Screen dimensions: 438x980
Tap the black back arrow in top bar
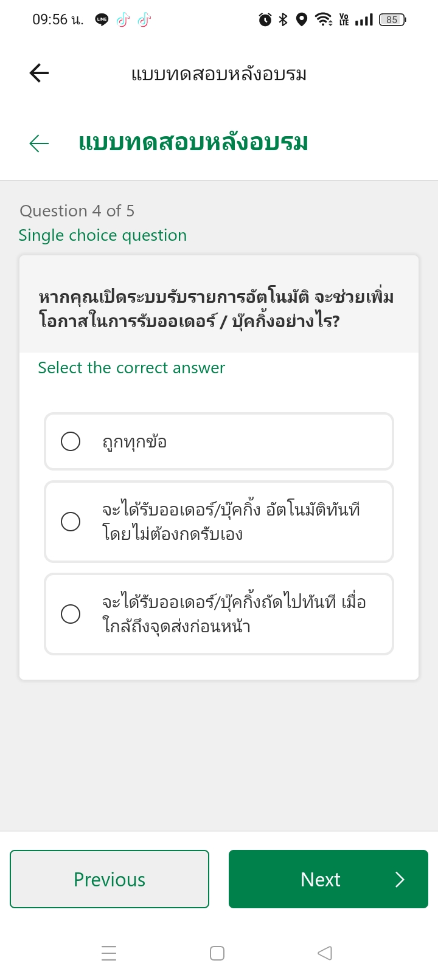pyautogui.click(x=39, y=74)
